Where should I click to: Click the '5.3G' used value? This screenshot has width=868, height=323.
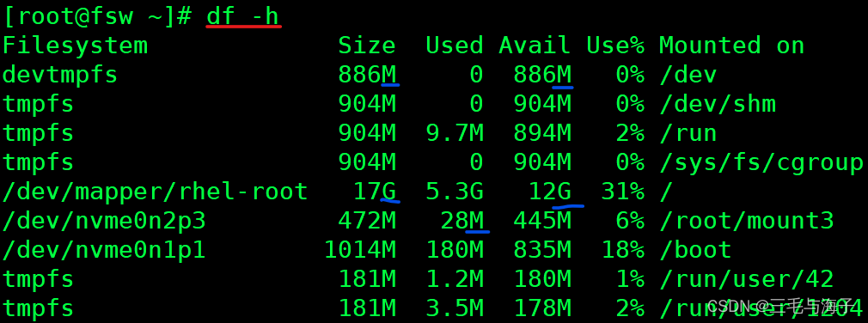coord(455,192)
